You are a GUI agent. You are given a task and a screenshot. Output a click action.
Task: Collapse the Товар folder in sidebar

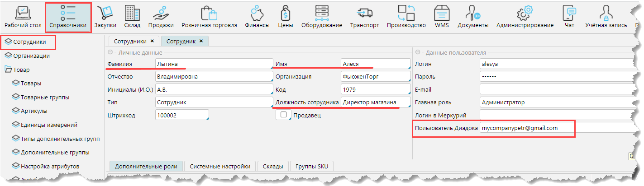coord(9,70)
